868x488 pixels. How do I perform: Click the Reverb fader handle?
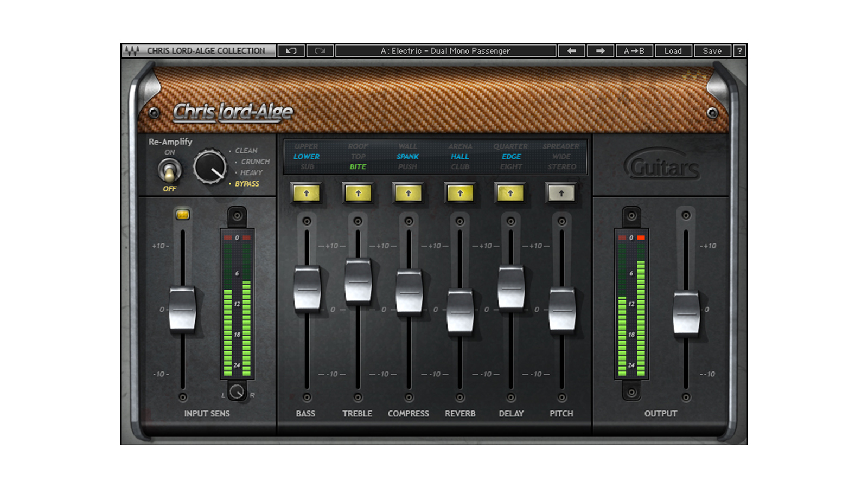click(x=460, y=311)
